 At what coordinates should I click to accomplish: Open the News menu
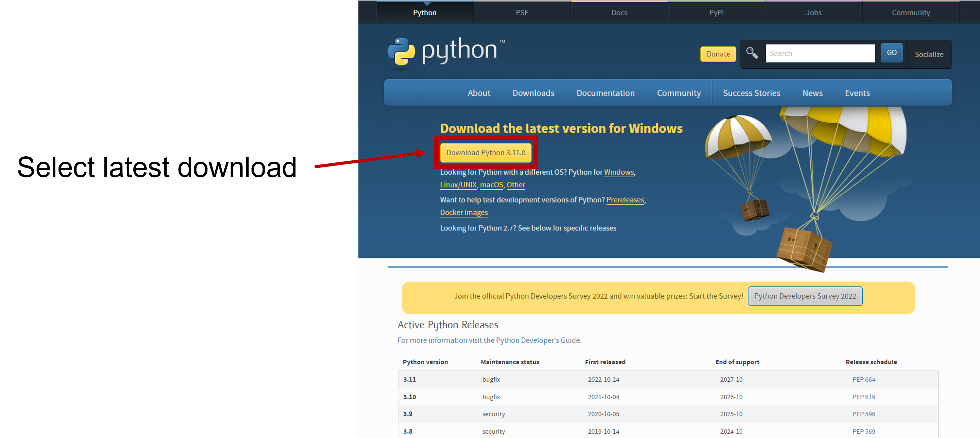click(x=812, y=93)
